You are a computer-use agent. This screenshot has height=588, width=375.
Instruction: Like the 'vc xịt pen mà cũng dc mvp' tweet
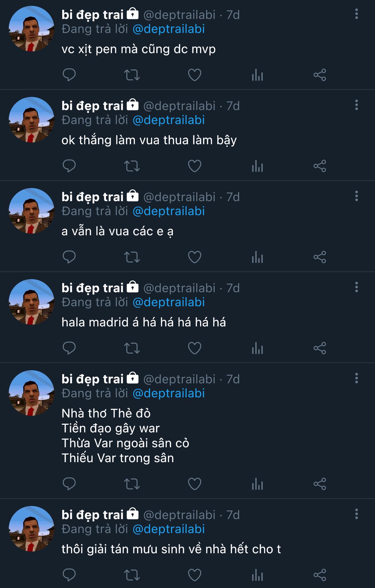(x=195, y=75)
